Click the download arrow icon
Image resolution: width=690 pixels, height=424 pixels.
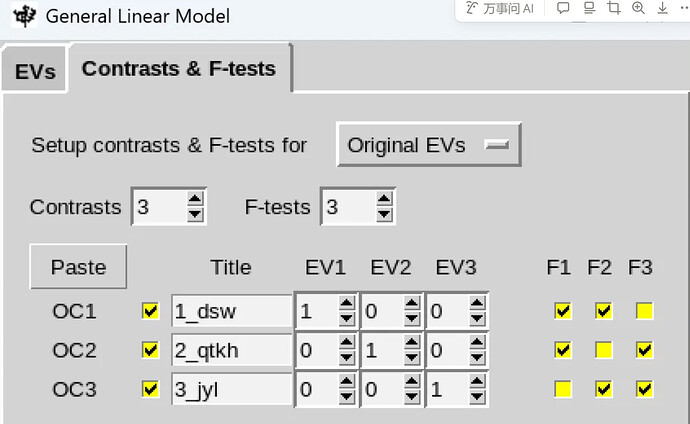(662, 9)
